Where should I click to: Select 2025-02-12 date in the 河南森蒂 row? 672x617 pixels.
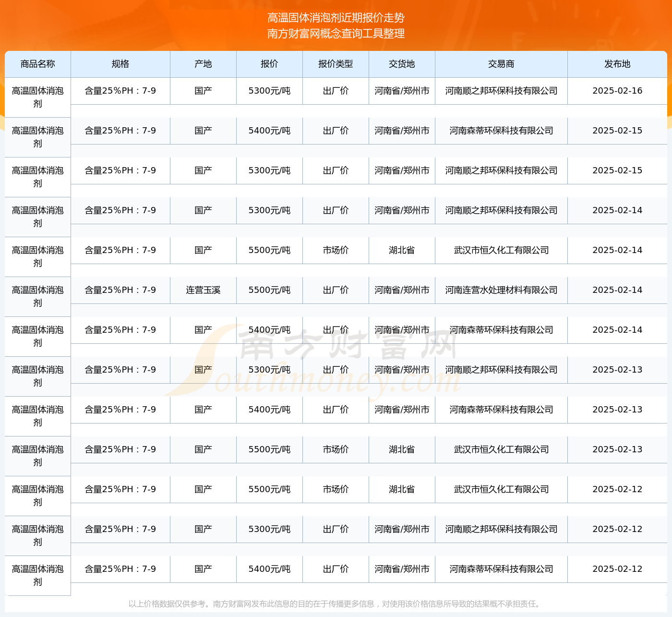tap(617, 569)
